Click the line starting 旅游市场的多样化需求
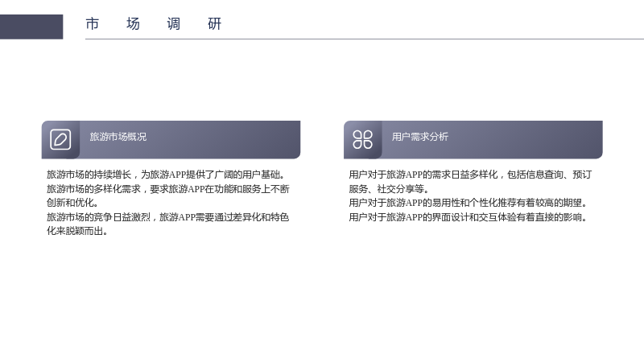Image resolution: width=644 pixels, height=362 pixels. pos(168,189)
